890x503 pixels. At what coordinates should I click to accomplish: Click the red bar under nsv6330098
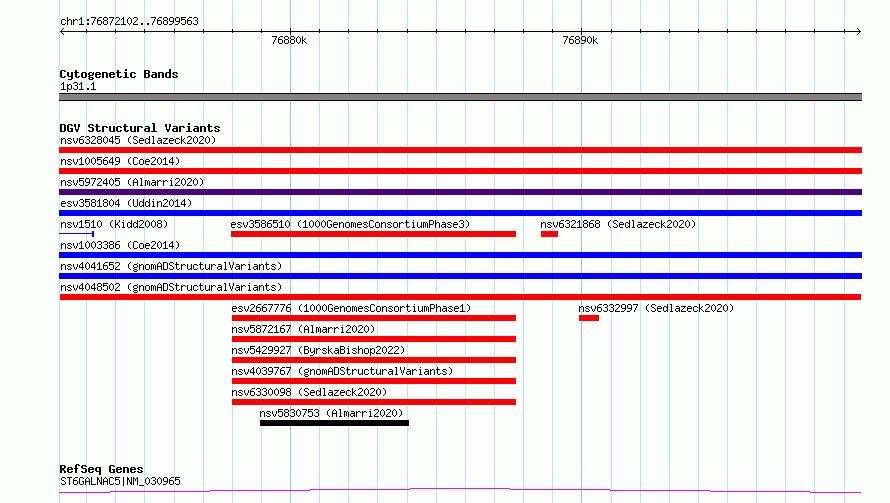tap(374, 402)
